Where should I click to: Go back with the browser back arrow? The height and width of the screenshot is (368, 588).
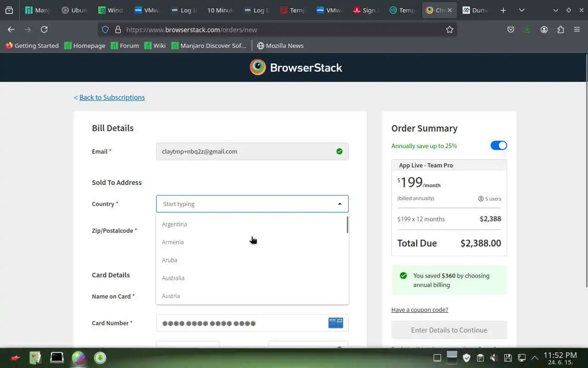[x=11, y=29]
